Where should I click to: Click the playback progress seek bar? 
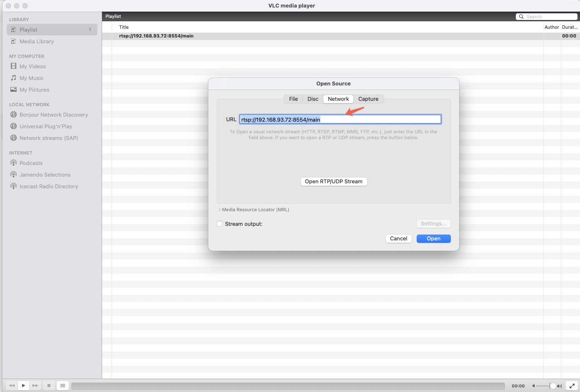tap(288, 386)
